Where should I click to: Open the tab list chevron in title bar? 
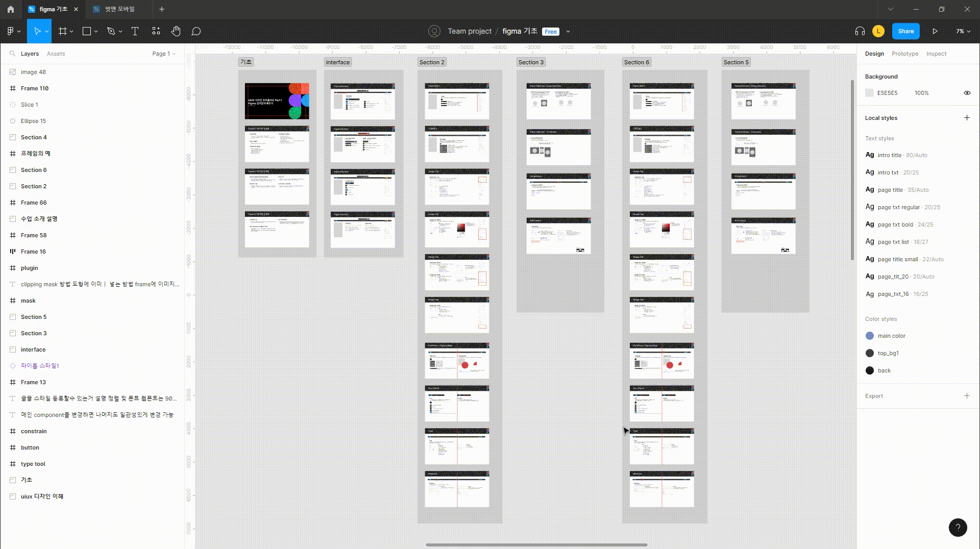(x=891, y=9)
